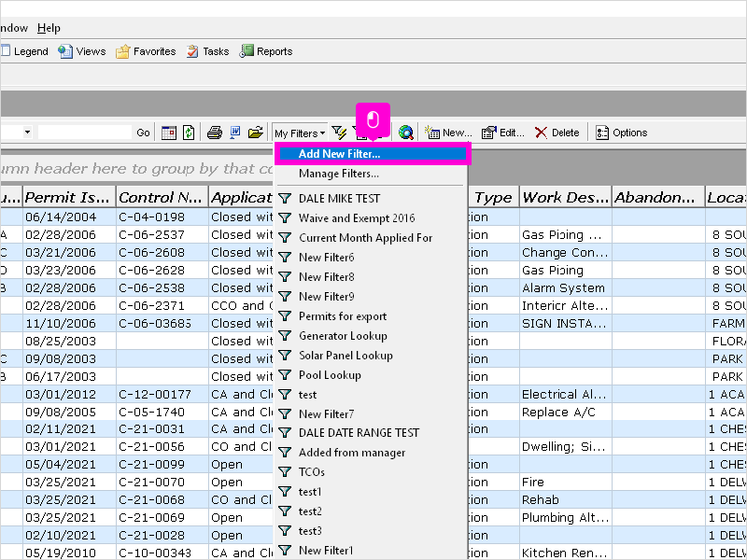Sort by Control N... column header
This screenshot has height=560, width=747.
point(162,197)
